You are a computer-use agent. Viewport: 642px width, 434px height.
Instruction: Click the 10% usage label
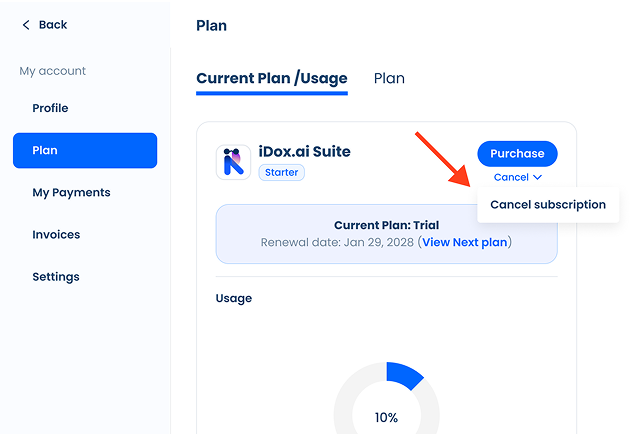(386, 417)
